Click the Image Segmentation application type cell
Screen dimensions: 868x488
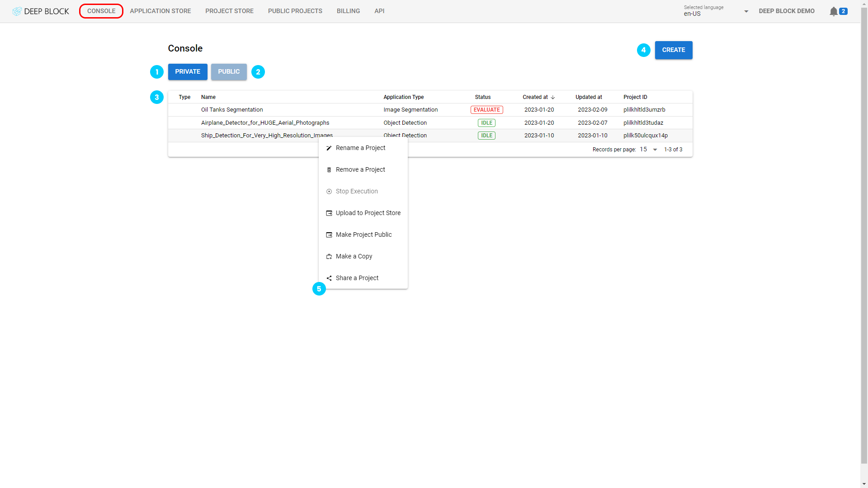[410, 110]
